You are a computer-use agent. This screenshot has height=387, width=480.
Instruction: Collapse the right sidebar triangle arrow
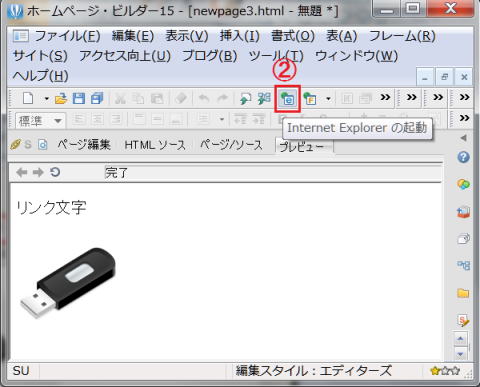tap(464, 138)
